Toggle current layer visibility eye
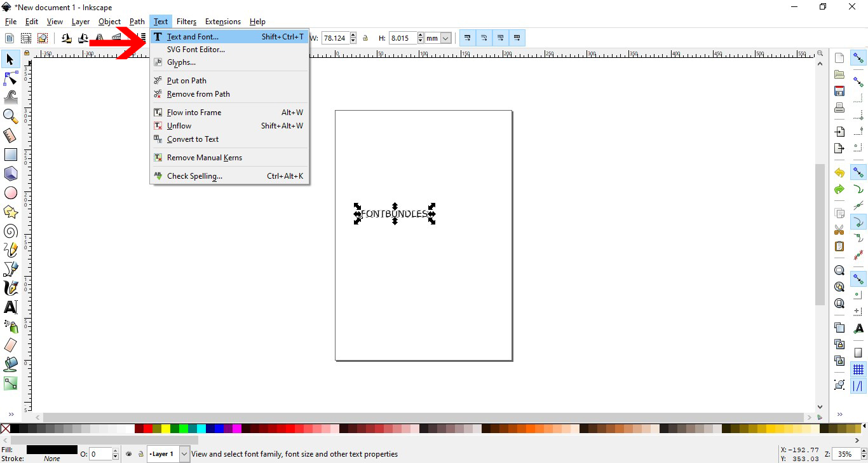Screen dimensions: 868x463 point(129,454)
